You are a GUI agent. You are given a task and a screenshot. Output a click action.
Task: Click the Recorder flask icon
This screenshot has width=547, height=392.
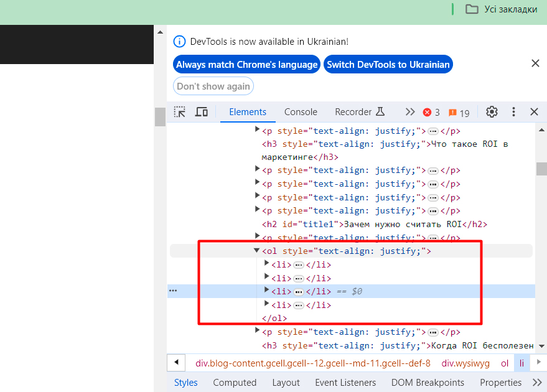380,111
